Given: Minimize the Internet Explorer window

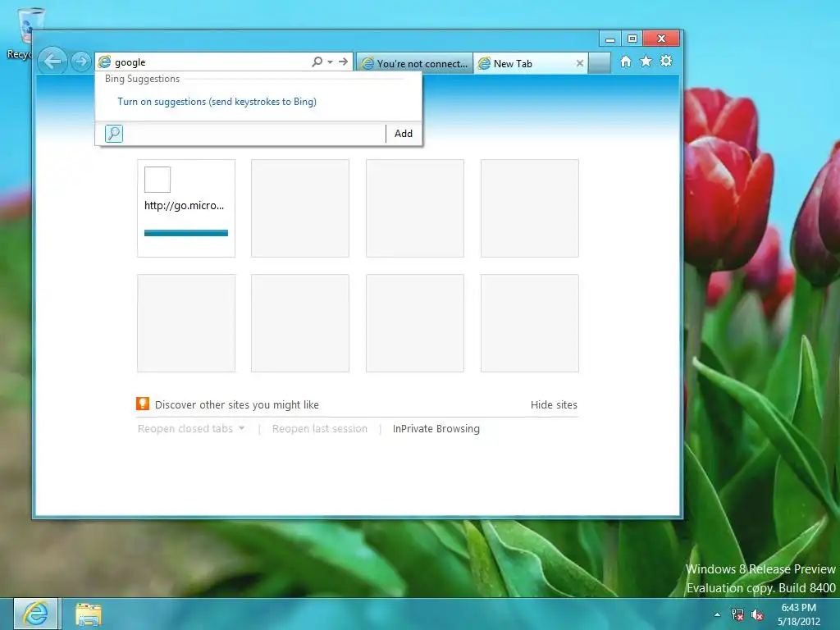Looking at the screenshot, I should [x=610, y=39].
